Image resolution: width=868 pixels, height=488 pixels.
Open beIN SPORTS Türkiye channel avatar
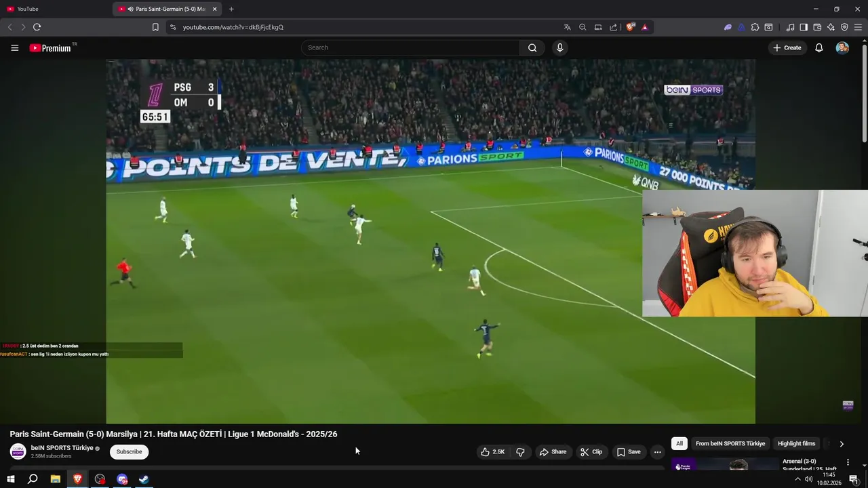pos(18,451)
